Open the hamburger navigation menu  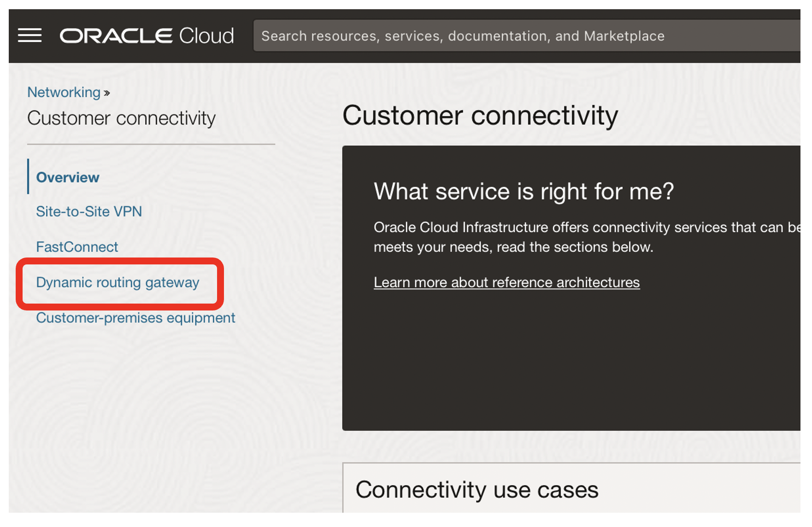[30, 35]
